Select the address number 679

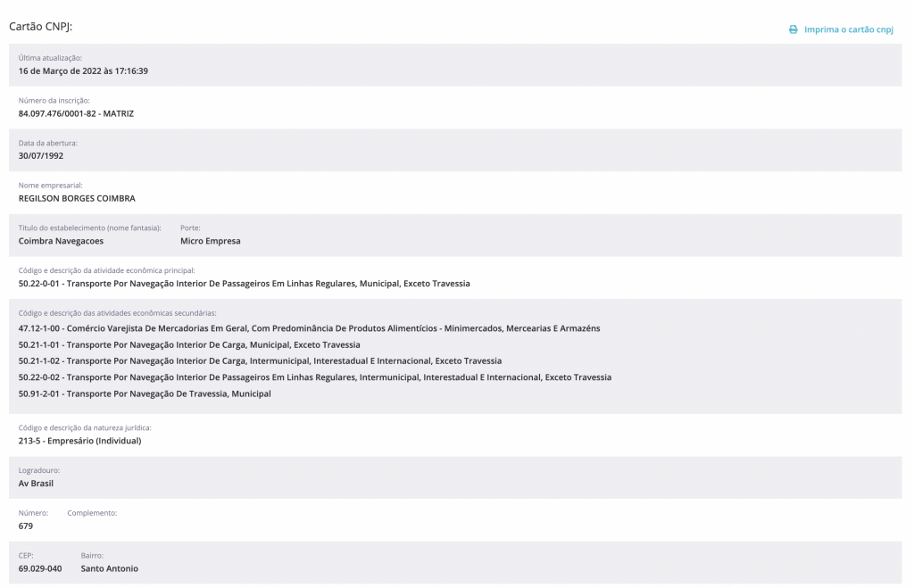point(26,526)
